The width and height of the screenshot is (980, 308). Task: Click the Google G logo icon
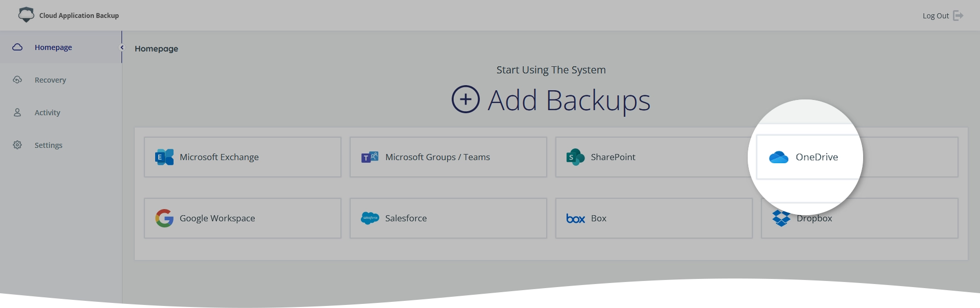tap(164, 218)
